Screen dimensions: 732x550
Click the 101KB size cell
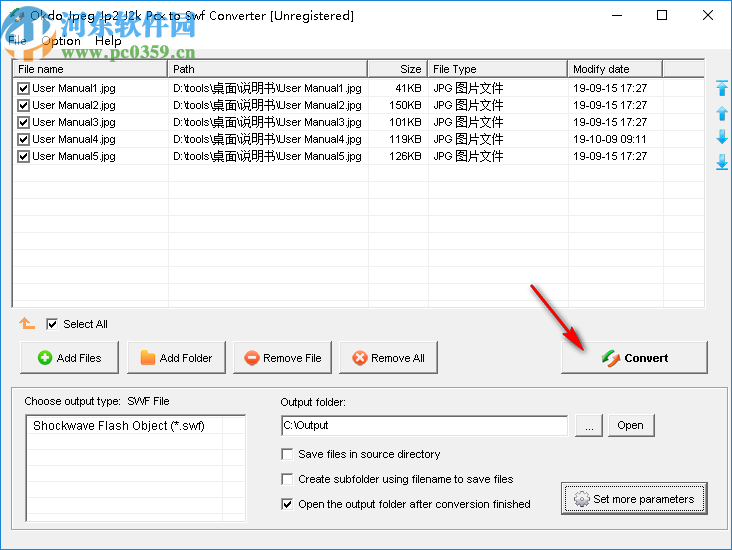click(405, 122)
